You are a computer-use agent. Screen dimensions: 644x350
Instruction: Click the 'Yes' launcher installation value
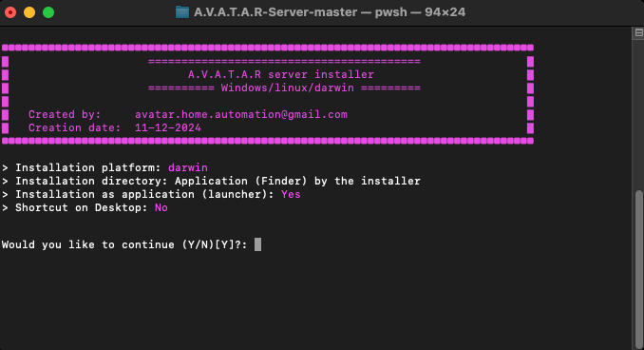[291, 194]
